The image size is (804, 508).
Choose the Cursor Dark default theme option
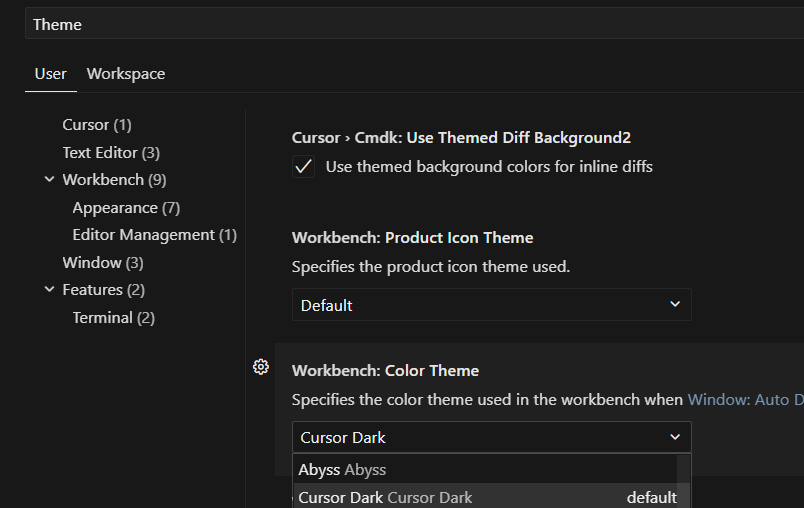485,497
